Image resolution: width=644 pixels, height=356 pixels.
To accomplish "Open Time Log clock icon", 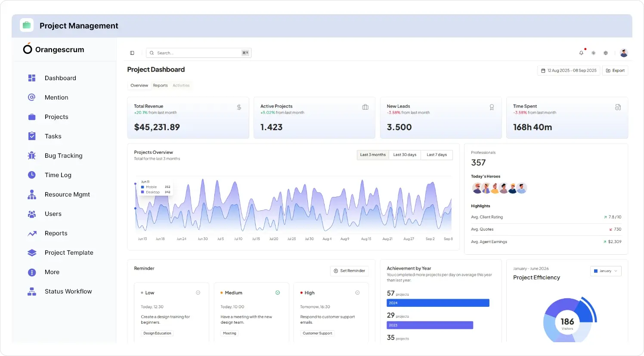I will (32, 175).
